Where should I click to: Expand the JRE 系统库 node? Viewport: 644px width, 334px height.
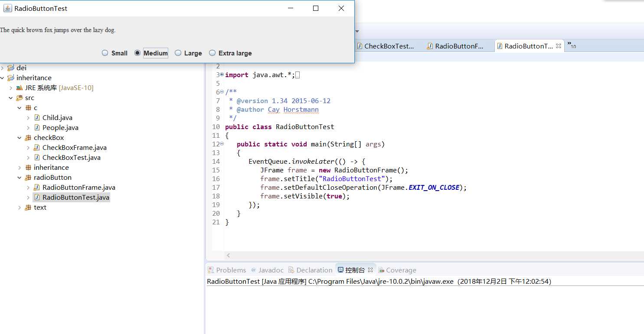[x=11, y=88]
